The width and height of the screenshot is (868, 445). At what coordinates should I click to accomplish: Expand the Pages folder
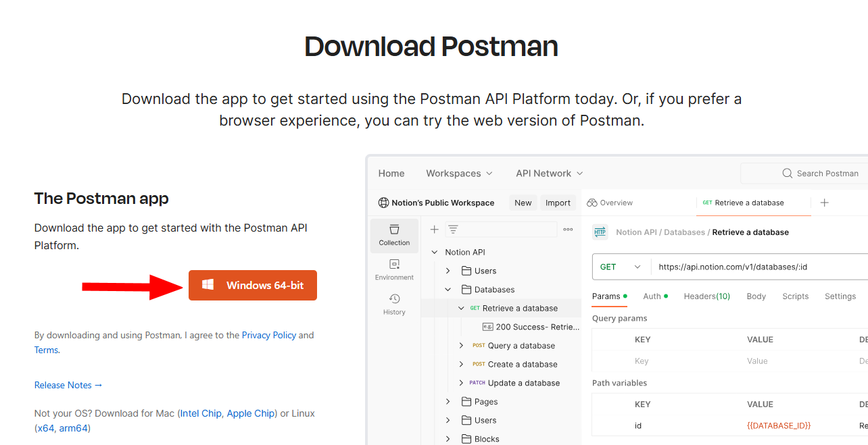pos(448,402)
